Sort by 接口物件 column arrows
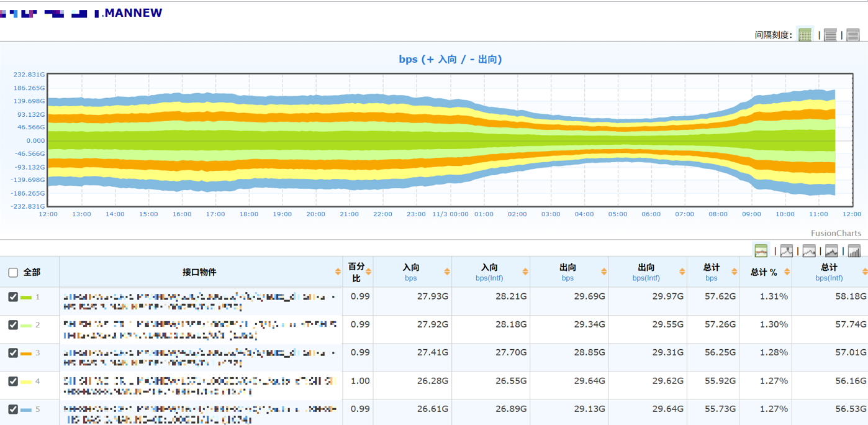Viewport: 868px width, 425px height. click(338, 272)
